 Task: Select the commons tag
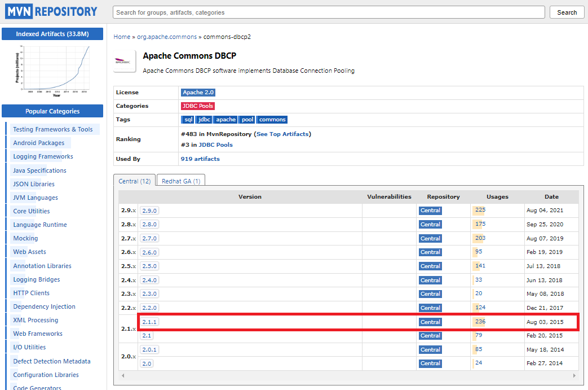pos(272,119)
